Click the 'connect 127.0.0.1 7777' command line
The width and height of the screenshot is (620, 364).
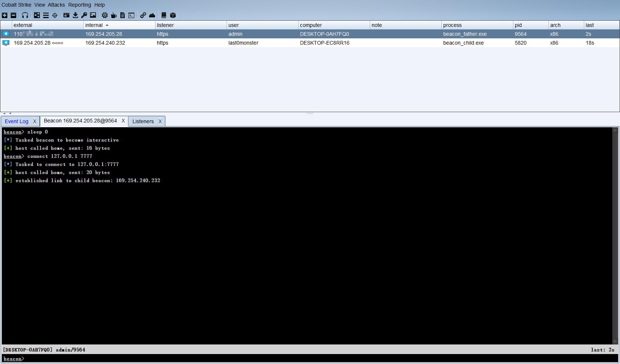(x=48, y=156)
